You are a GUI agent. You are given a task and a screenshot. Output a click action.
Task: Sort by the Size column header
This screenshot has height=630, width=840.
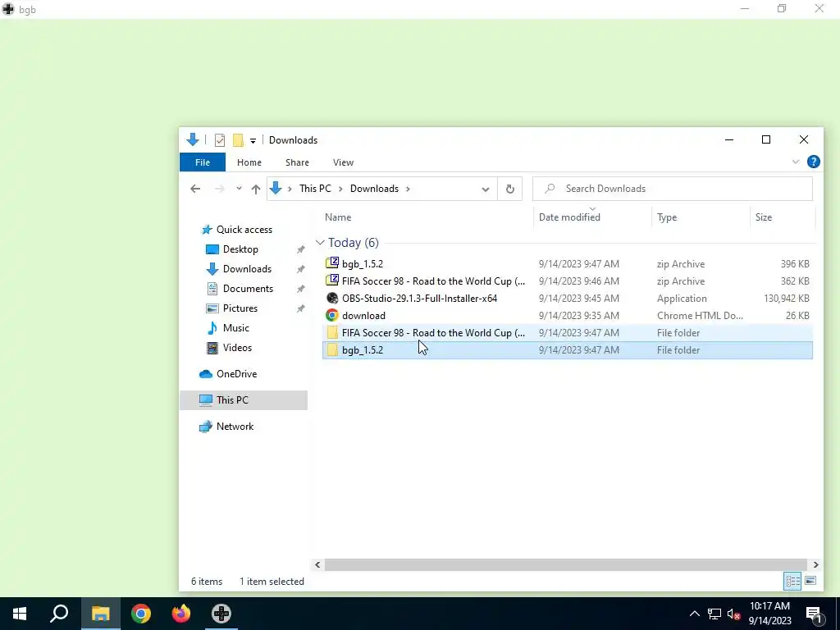[782, 217]
